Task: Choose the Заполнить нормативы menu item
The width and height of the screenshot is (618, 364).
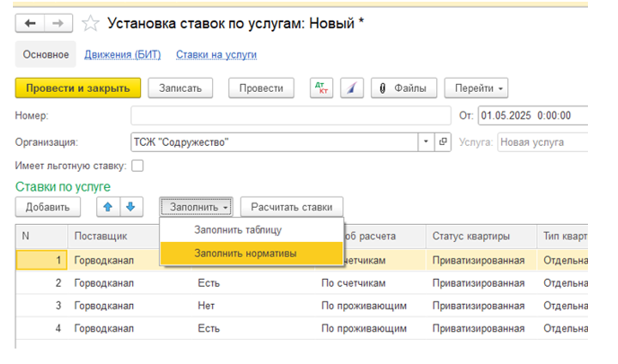Action: [251, 253]
